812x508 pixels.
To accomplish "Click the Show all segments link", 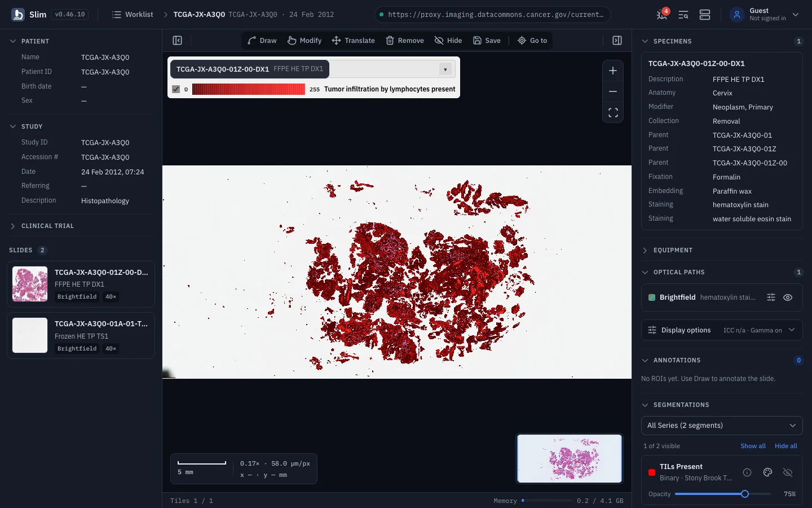I will 753,446.
